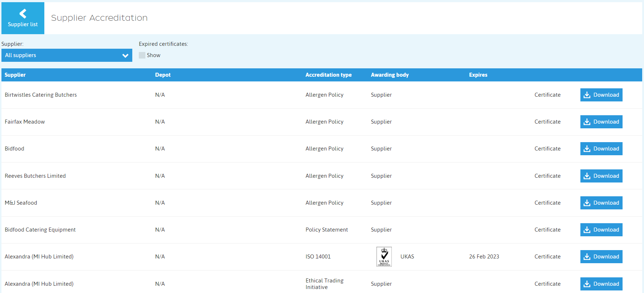644x293 pixels.
Task: Click the Policy Statement accreditation type
Action: click(x=327, y=230)
